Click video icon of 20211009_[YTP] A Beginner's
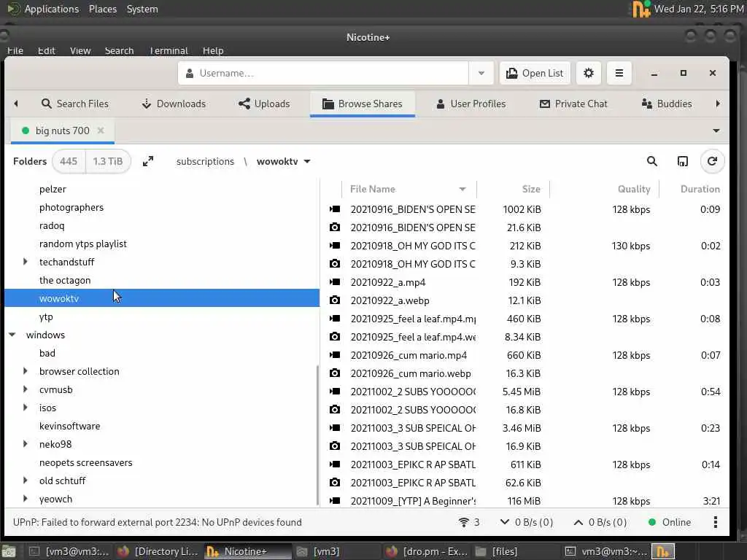 pyautogui.click(x=335, y=500)
